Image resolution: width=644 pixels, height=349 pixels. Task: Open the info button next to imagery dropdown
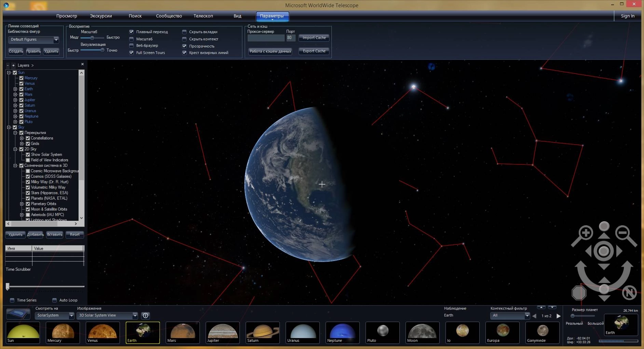pyautogui.click(x=146, y=316)
